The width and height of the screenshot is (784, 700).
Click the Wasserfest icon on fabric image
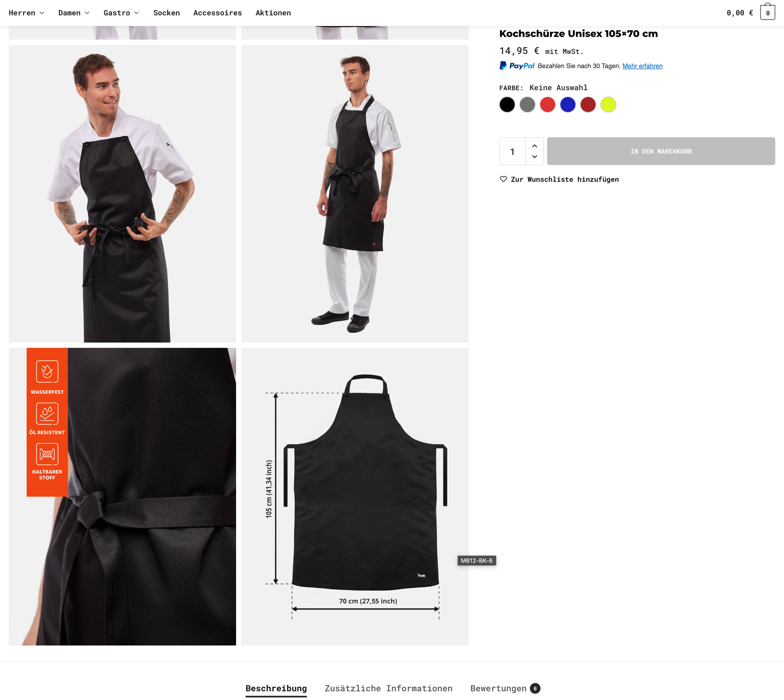tap(47, 371)
